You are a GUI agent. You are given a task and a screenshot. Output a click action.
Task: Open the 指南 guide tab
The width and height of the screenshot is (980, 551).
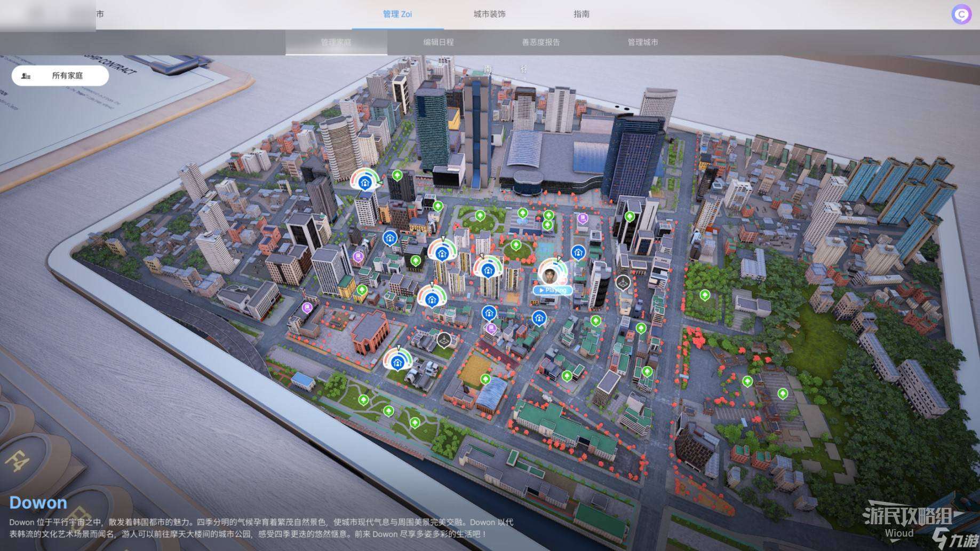[581, 14]
